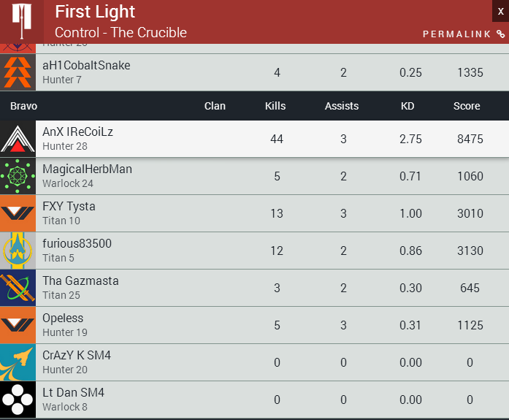Click the Assists column header

(x=342, y=106)
